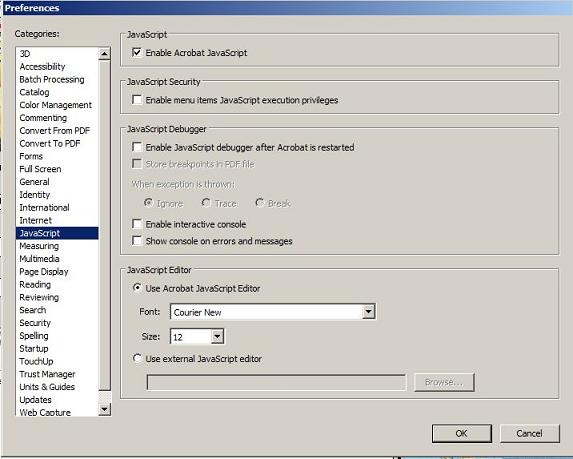Check Show console on errors and messages
Viewport: 573px width, 459px height.
click(137, 240)
